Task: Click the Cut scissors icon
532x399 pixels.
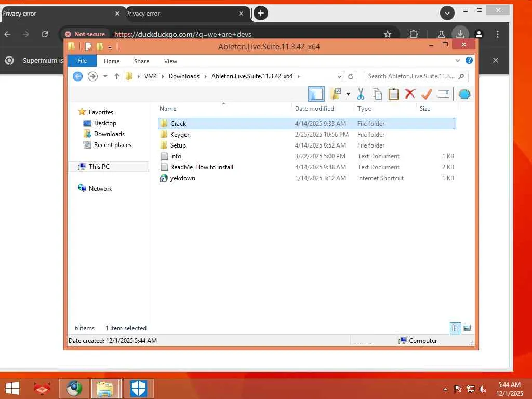Action: [x=361, y=94]
